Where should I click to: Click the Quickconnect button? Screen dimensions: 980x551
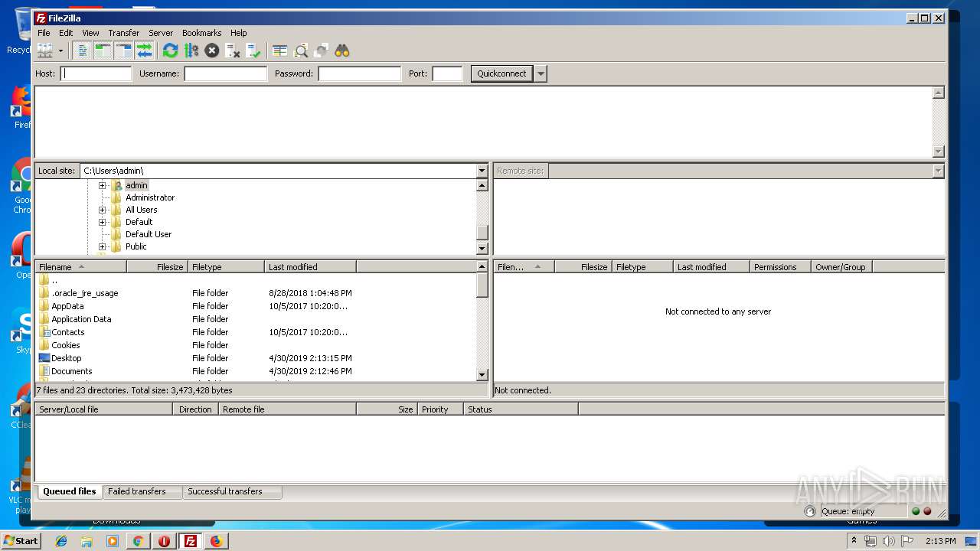point(501,73)
